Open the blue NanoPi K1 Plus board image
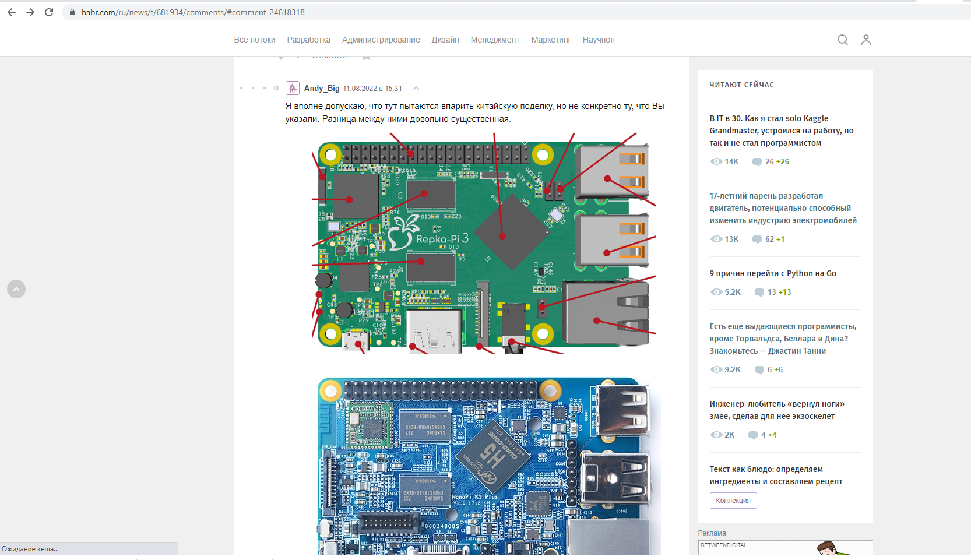 pyautogui.click(x=490, y=466)
